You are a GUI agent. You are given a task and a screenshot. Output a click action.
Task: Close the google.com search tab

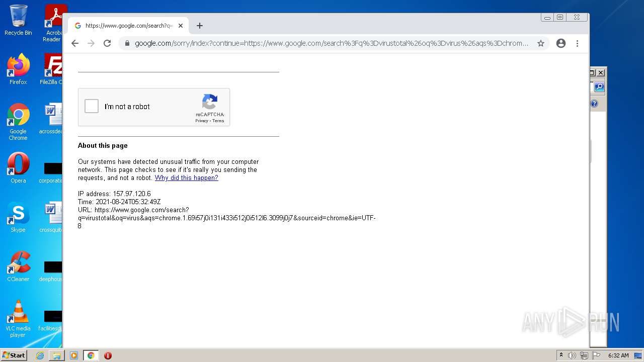click(x=180, y=26)
